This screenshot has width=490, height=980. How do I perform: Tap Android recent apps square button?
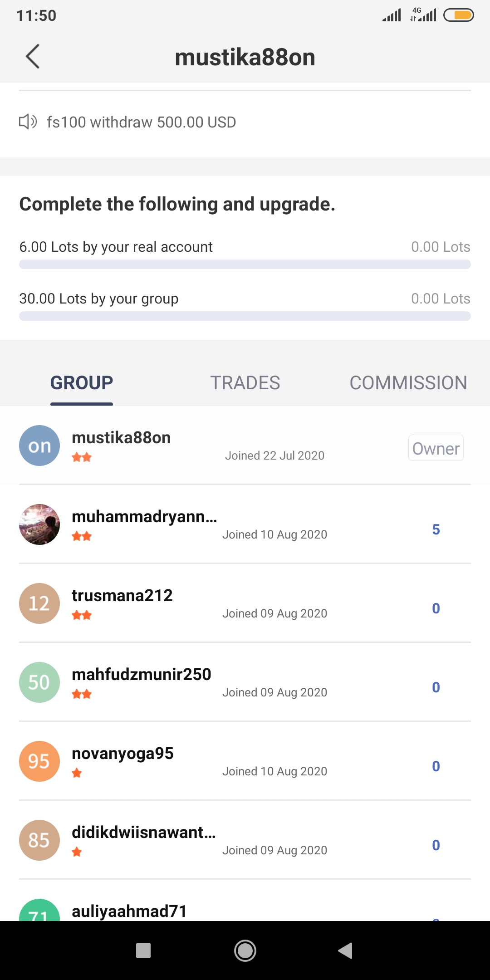pos(143,951)
